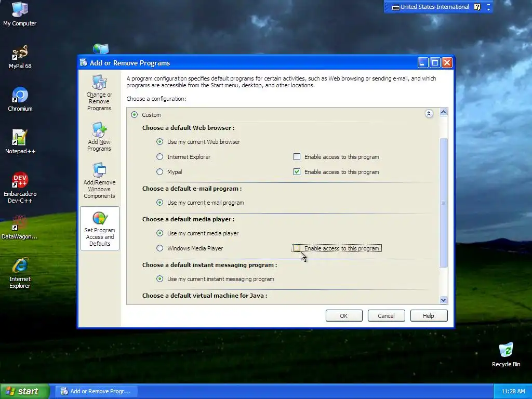Click the Help button

[x=429, y=315]
